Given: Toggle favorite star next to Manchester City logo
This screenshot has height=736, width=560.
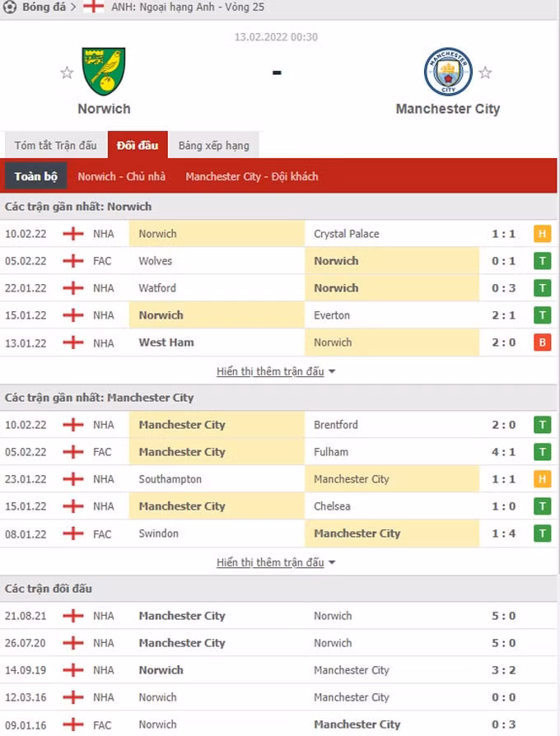Looking at the screenshot, I should 485,72.
